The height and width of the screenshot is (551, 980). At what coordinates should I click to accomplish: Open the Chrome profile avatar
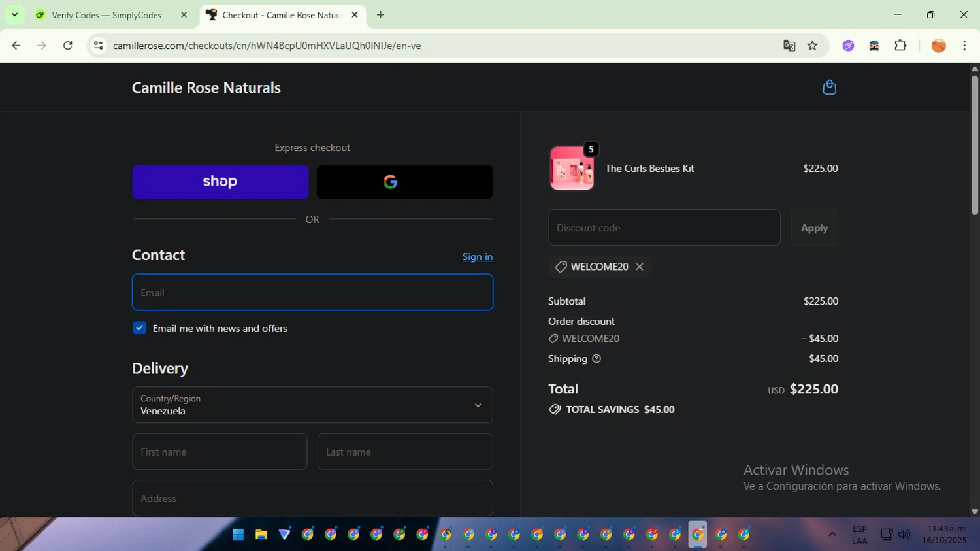point(939,46)
